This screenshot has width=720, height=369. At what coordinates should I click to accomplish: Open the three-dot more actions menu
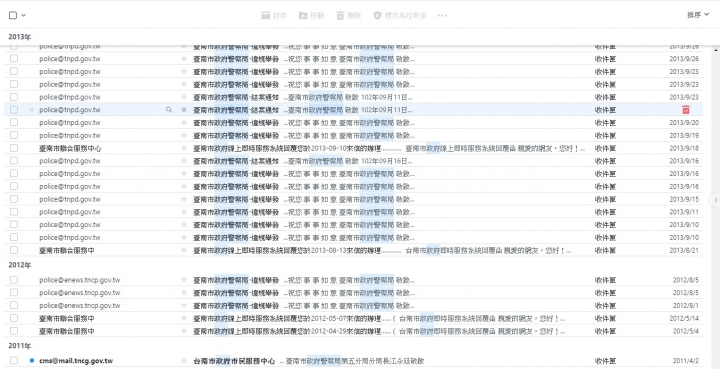(442, 15)
